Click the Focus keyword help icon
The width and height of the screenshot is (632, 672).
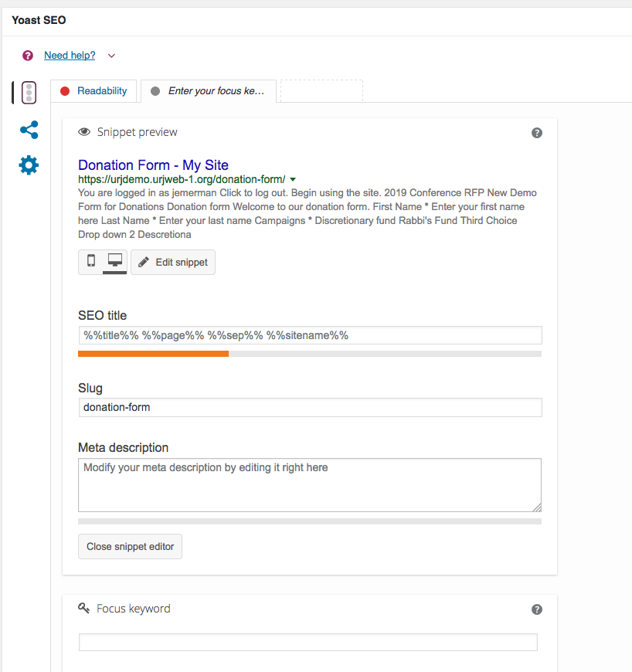click(x=537, y=609)
